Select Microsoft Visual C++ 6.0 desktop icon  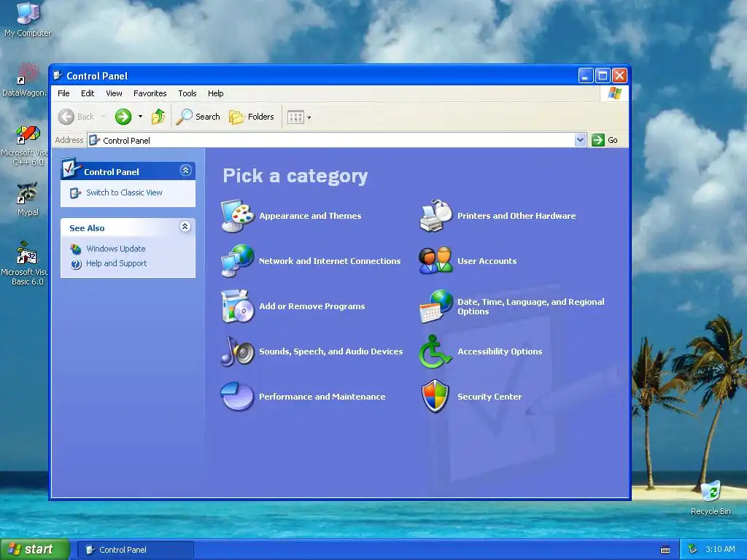click(25, 145)
